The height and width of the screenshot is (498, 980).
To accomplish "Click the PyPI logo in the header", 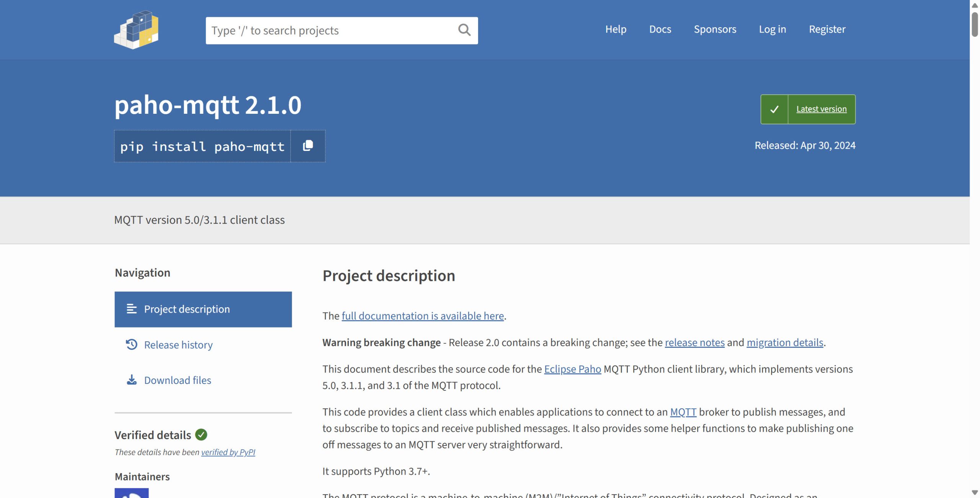I will pyautogui.click(x=136, y=30).
